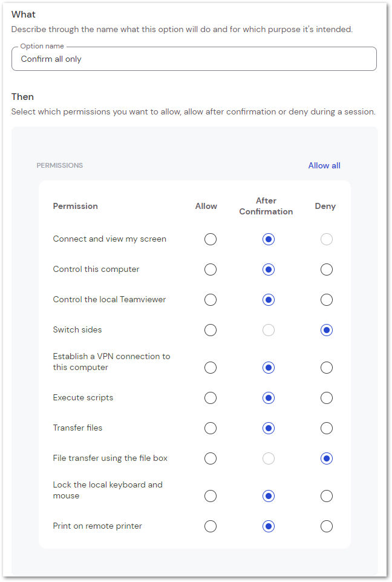
Task: Set Print on remote printer to Allow
Action: [x=211, y=526]
